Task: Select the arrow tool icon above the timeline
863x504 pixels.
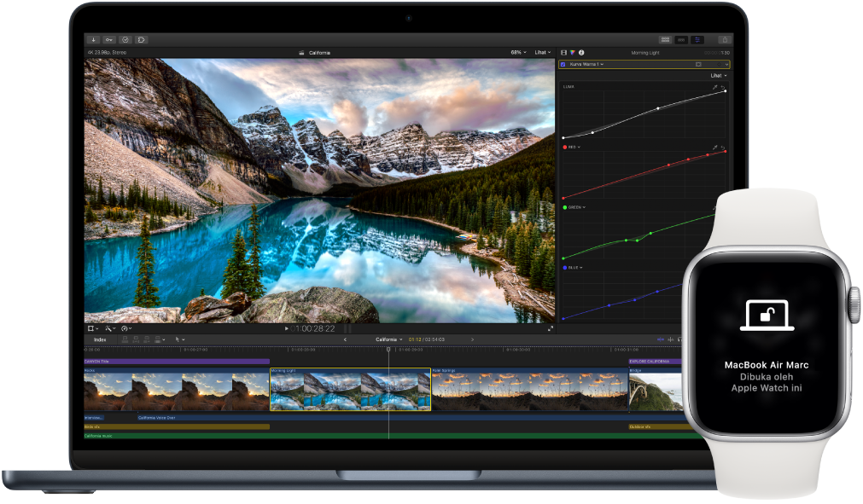Action: click(178, 339)
